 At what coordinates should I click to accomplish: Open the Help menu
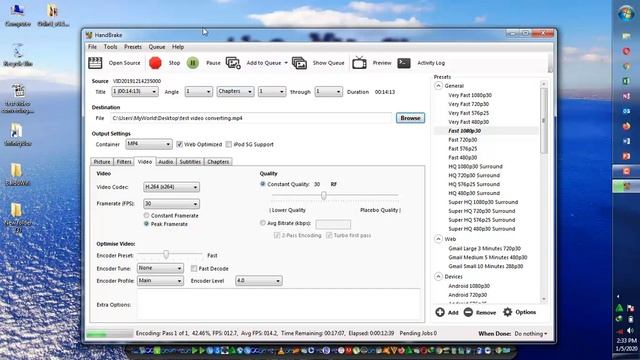(178, 47)
